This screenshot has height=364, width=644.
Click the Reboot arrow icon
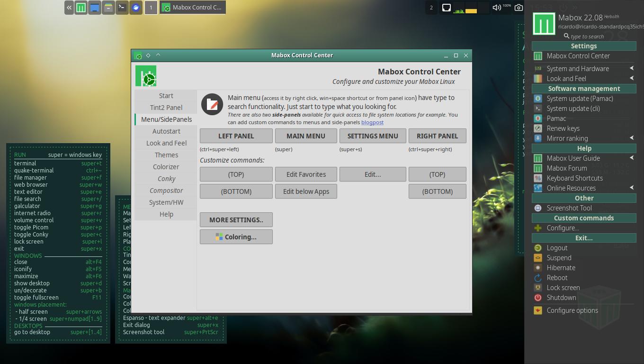[x=538, y=278]
